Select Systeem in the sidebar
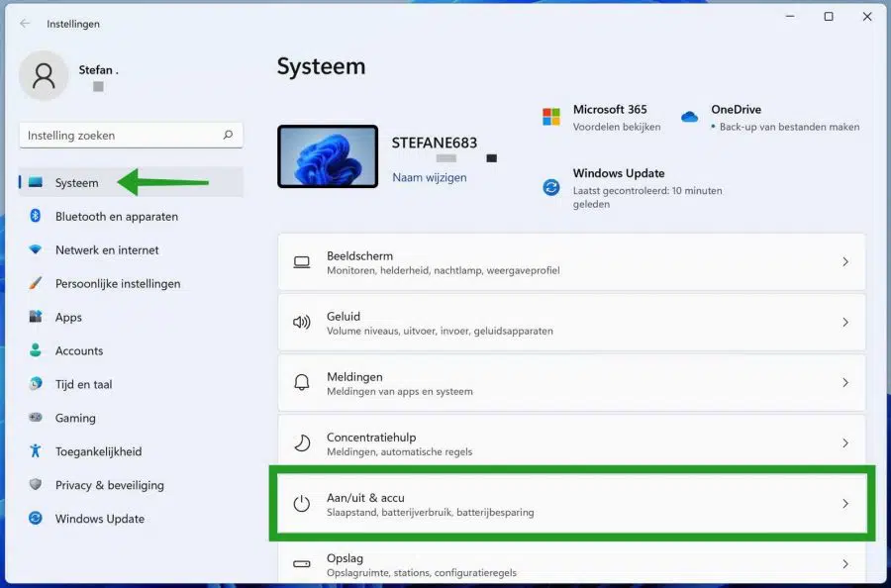 [132, 182]
